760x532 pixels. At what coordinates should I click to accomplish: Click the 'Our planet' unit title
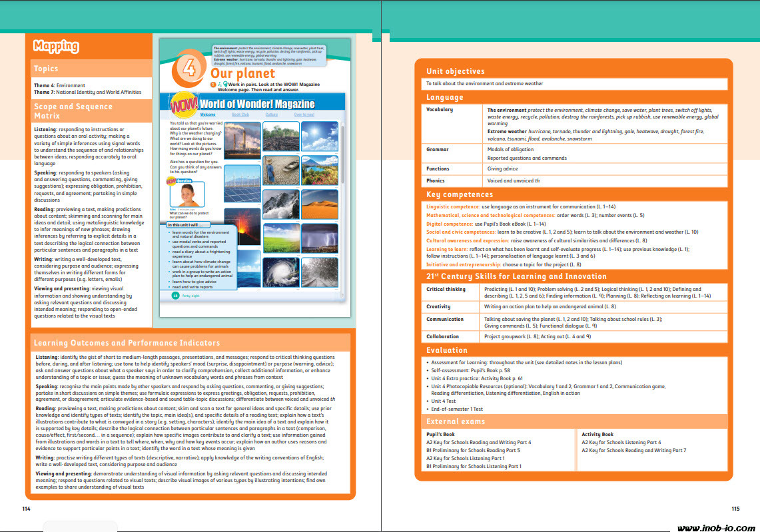[x=242, y=73]
